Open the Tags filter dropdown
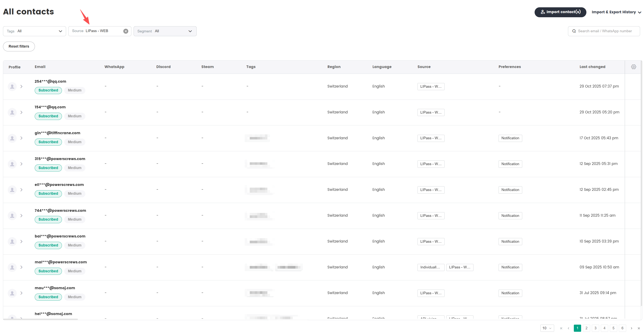The image size is (644, 334). [34, 31]
